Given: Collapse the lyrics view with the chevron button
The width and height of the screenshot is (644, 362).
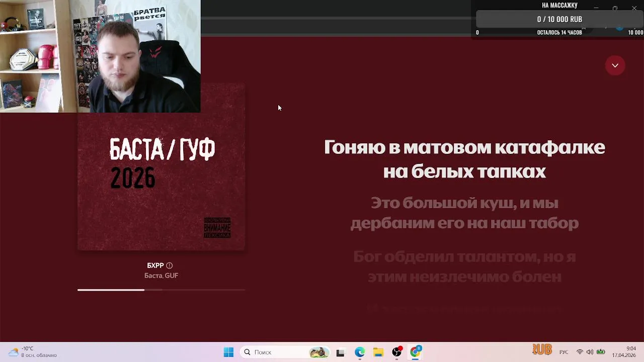Looking at the screenshot, I should [x=615, y=65].
